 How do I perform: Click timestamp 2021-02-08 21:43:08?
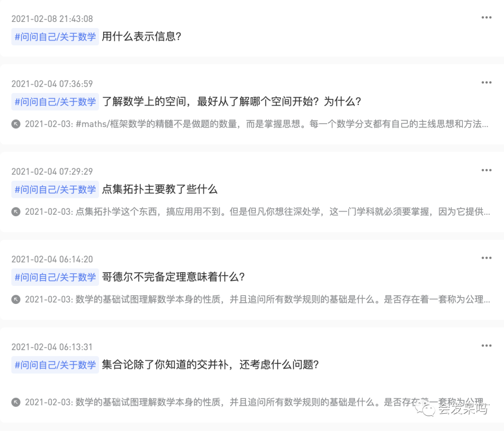(52, 19)
